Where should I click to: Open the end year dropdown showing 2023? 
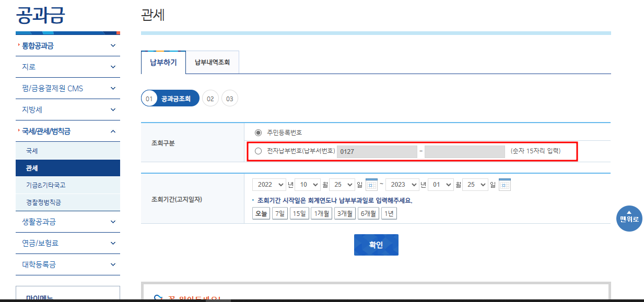[402, 185]
